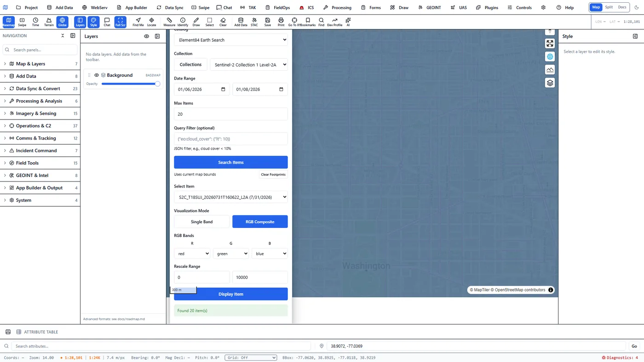Toggle the Layers panel button in the toolbar

[x=80, y=22]
